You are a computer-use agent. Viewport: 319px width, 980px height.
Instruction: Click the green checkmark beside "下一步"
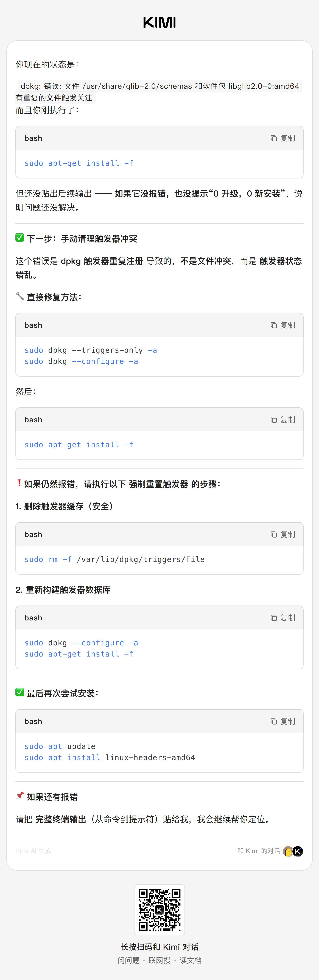tap(20, 238)
